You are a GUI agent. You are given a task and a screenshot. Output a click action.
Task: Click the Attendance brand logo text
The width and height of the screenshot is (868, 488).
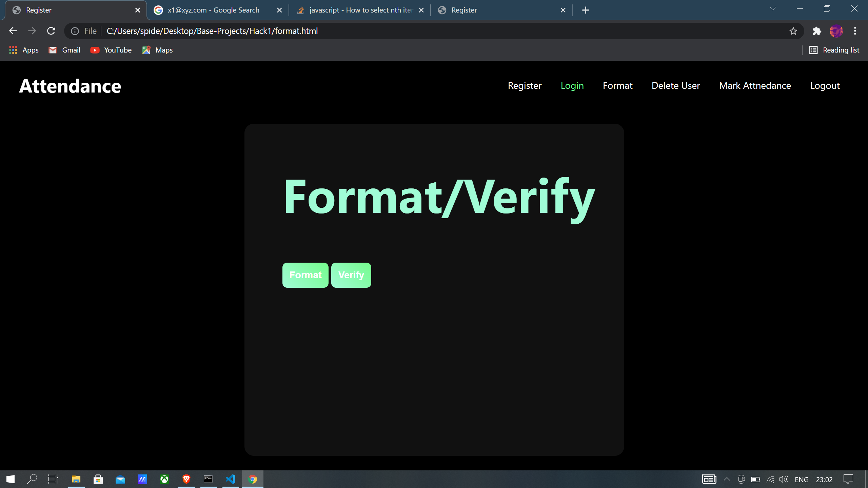point(70,85)
